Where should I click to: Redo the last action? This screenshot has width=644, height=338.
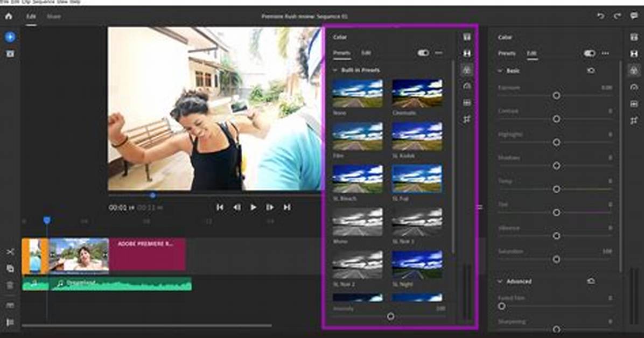coord(617,16)
